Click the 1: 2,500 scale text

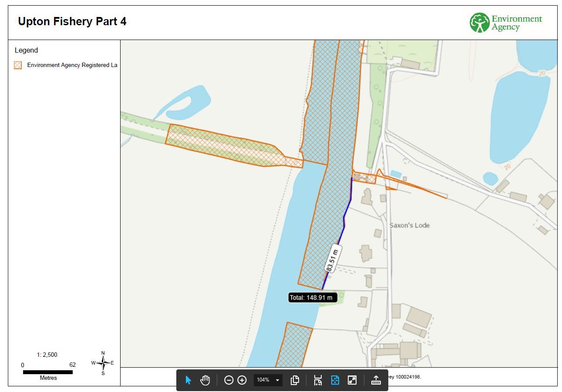coord(47,355)
